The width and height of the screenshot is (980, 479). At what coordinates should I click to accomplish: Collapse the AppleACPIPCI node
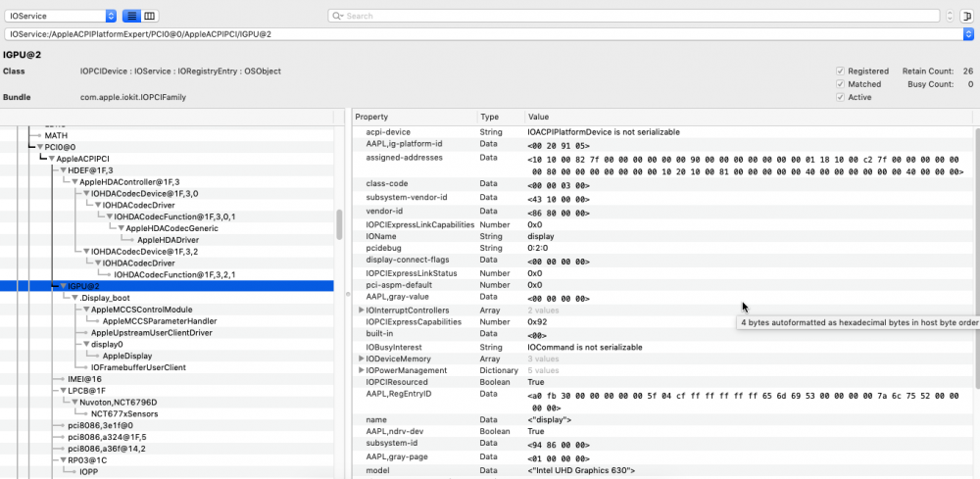(52, 159)
